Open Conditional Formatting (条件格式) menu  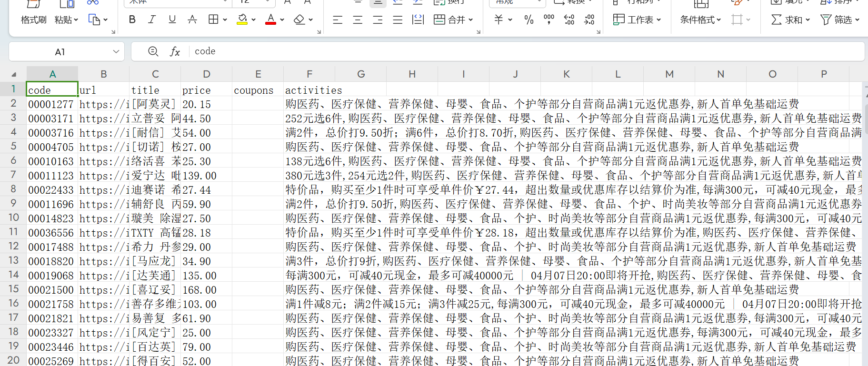(x=700, y=20)
